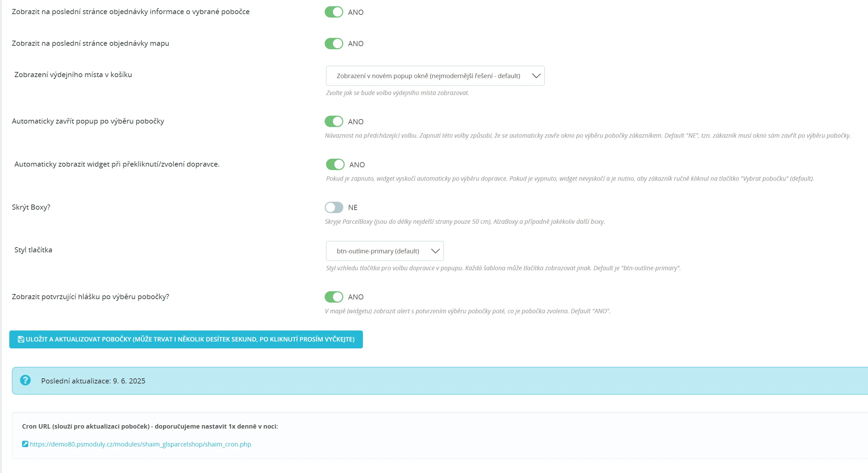
Task: Open the Styl tlačítka dropdown
Action: [x=378, y=251]
